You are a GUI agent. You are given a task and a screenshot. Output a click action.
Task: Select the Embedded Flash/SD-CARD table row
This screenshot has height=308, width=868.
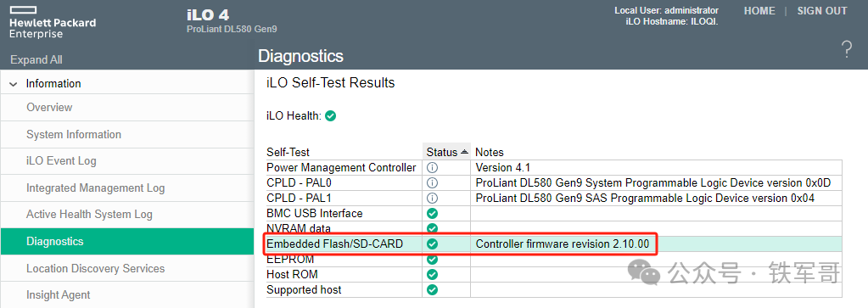click(x=554, y=244)
